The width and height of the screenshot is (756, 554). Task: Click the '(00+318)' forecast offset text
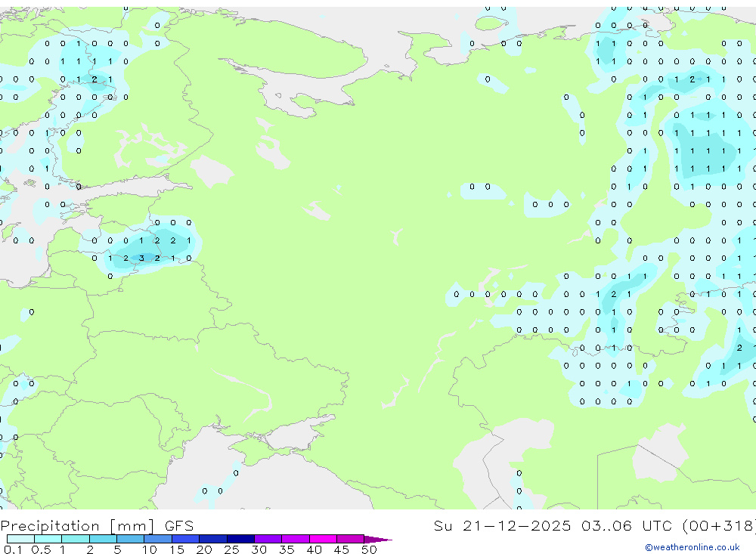pyautogui.click(x=719, y=525)
